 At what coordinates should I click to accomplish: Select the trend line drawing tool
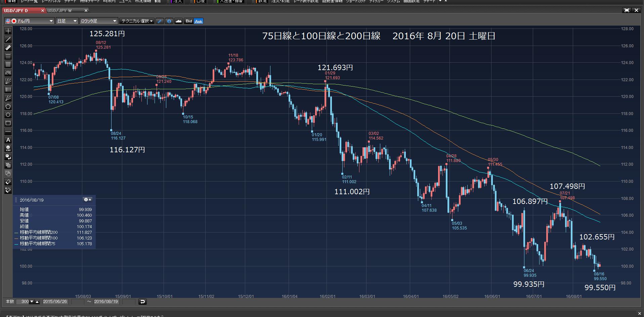click(8, 39)
